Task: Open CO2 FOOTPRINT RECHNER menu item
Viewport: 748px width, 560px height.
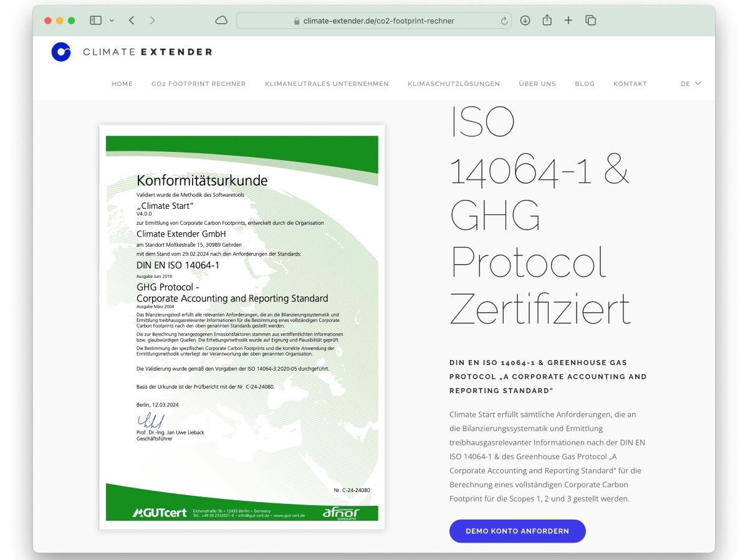Action: point(199,84)
